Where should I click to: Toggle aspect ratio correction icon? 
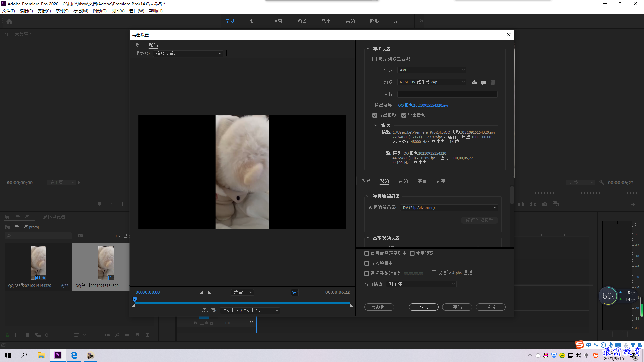[295, 292]
